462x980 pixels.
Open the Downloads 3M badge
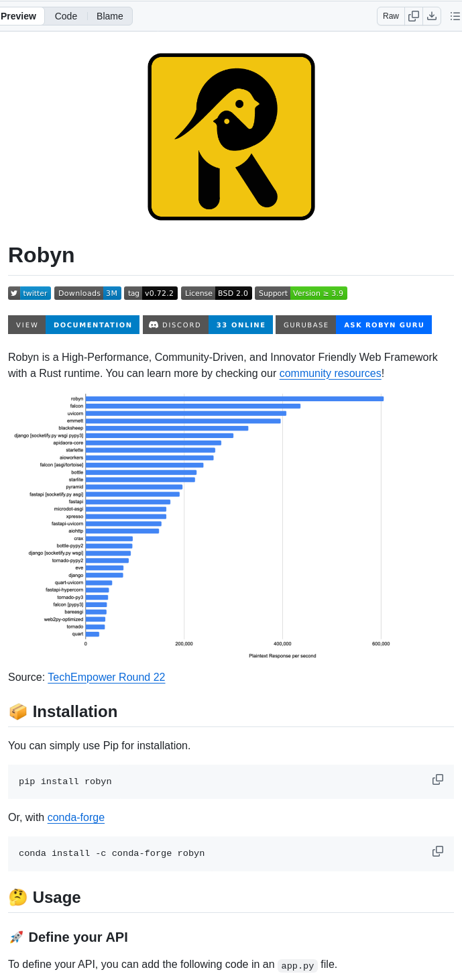click(x=88, y=293)
